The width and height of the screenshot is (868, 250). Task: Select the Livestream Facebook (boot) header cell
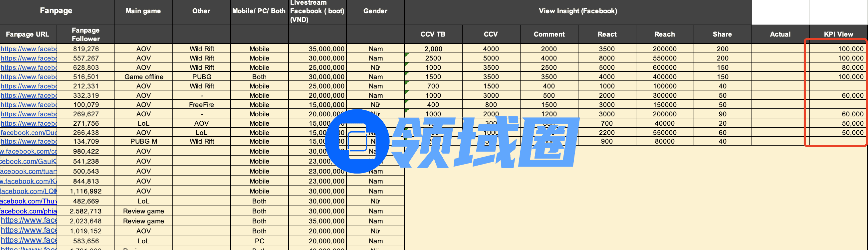(x=317, y=11)
